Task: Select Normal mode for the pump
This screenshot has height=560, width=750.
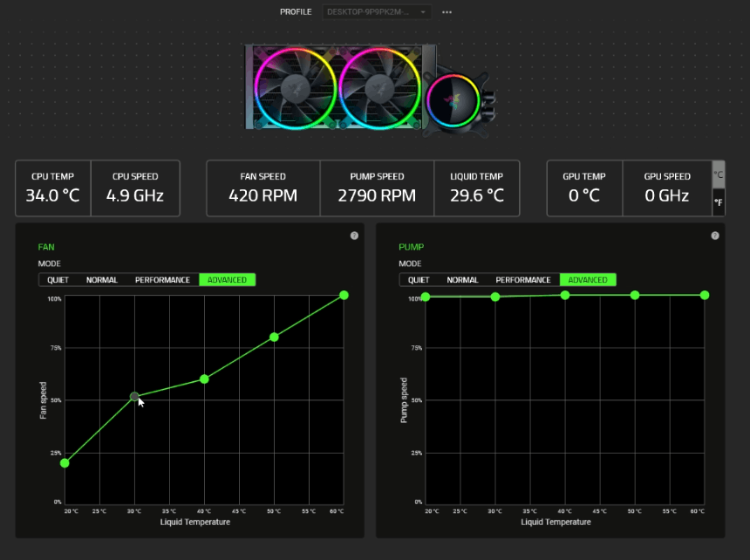Action: click(463, 280)
